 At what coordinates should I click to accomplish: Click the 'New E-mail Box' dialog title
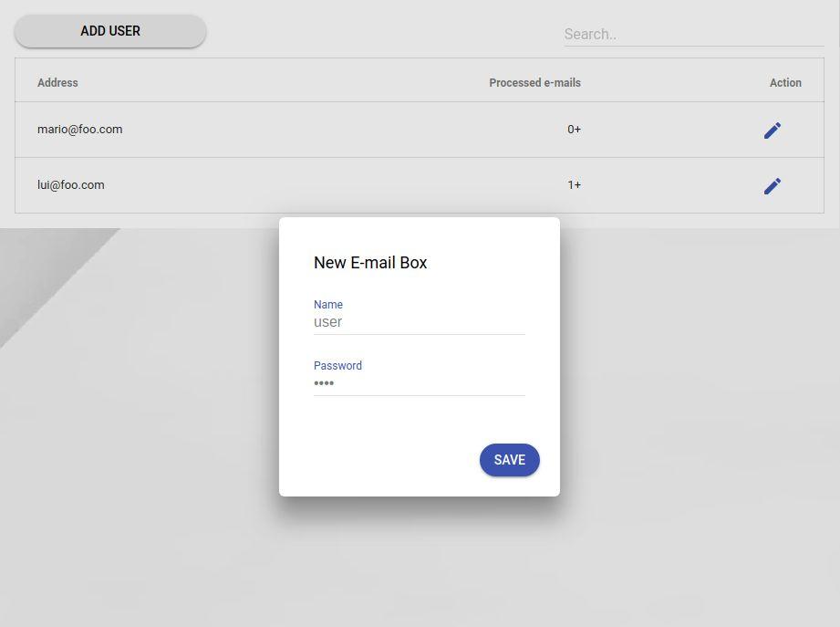[x=370, y=263]
